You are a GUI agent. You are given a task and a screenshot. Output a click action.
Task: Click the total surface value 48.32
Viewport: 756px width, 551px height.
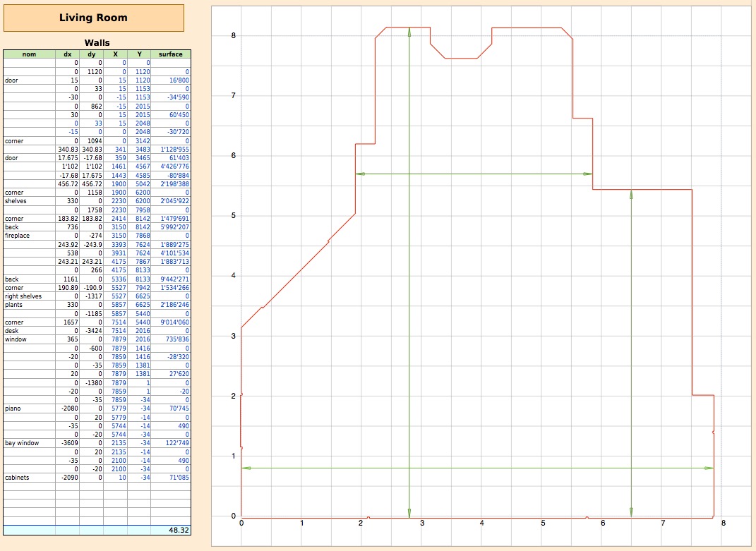tap(179, 530)
